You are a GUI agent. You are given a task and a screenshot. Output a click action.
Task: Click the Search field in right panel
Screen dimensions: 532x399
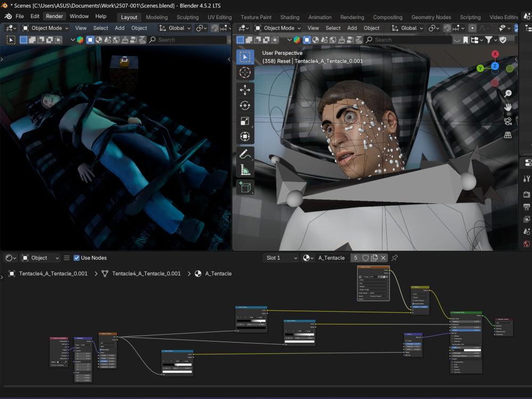[x=409, y=40]
